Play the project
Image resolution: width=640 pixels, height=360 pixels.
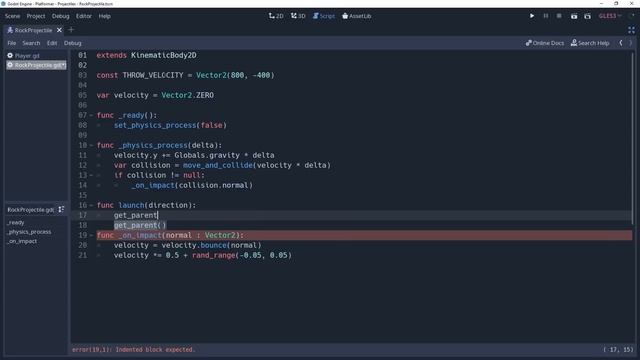coord(532,16)
